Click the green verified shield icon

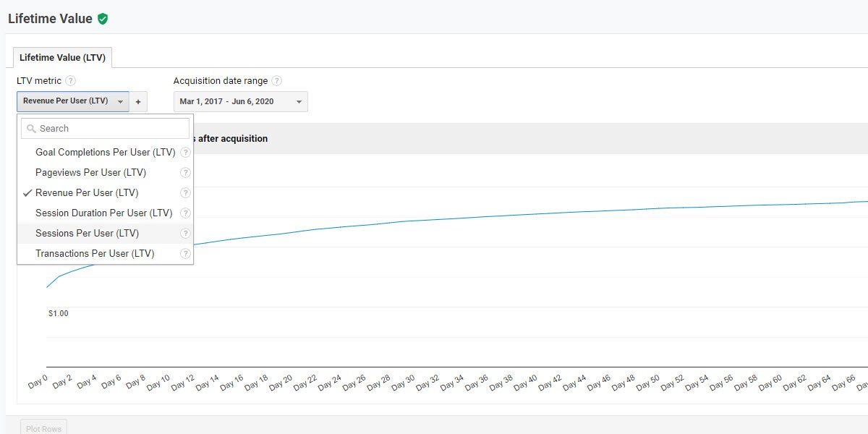click(x=103, y=20)
